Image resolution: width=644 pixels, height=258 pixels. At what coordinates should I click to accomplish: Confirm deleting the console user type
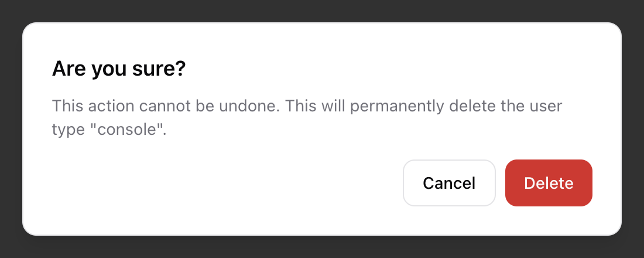(549, 183)
